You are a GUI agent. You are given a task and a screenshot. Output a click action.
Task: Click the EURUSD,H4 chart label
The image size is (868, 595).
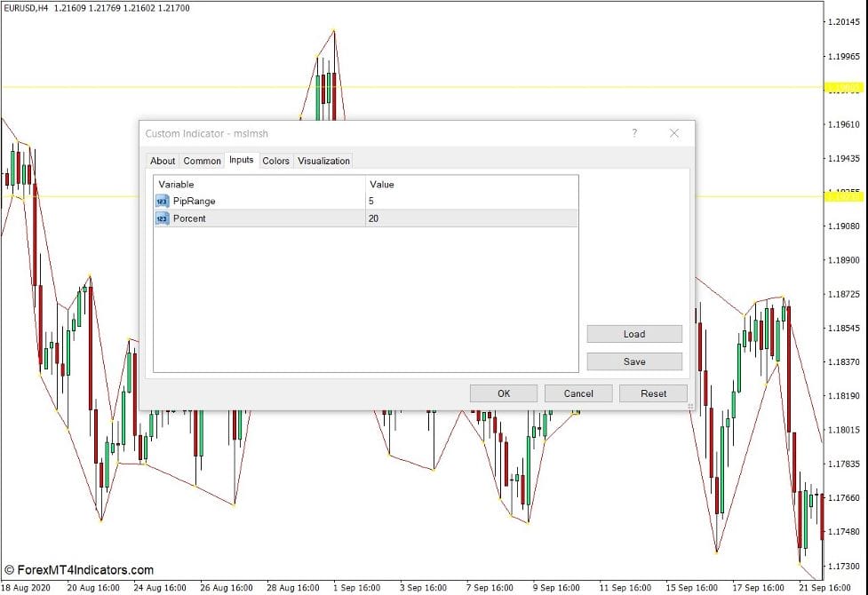click(x=27, y=8)
